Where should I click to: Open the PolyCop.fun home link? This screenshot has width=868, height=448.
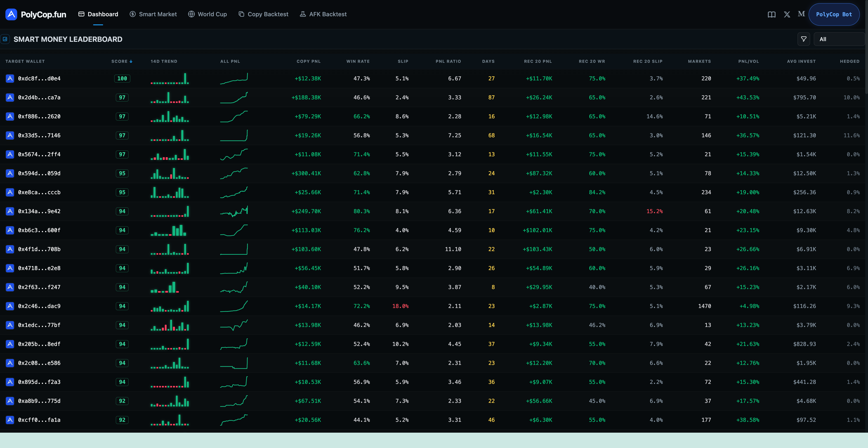[36, 14]
